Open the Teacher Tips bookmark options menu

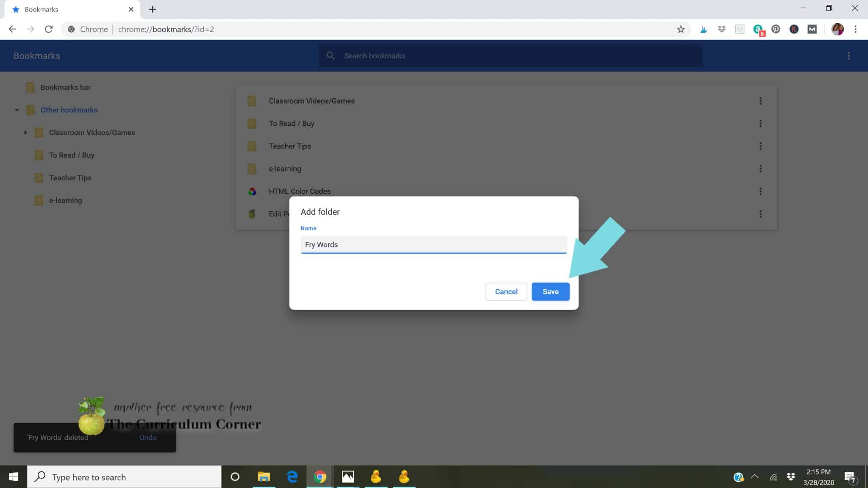761,146
